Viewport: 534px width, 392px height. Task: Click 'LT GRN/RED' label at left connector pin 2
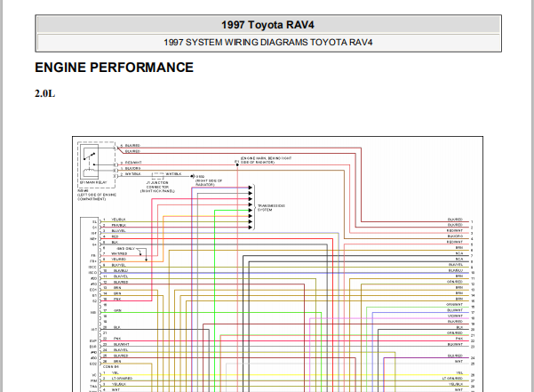point(122,379)
